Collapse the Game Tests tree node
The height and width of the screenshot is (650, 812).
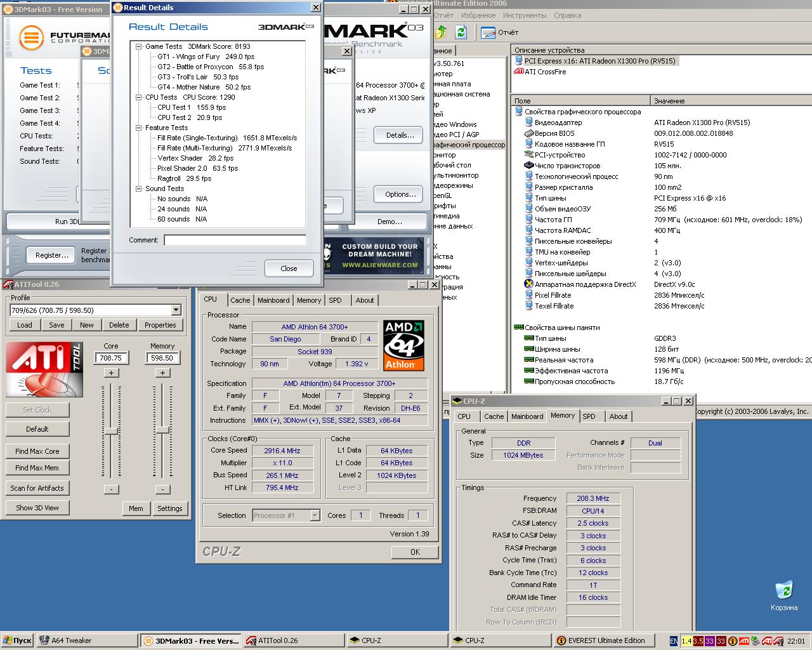(139, 46)
